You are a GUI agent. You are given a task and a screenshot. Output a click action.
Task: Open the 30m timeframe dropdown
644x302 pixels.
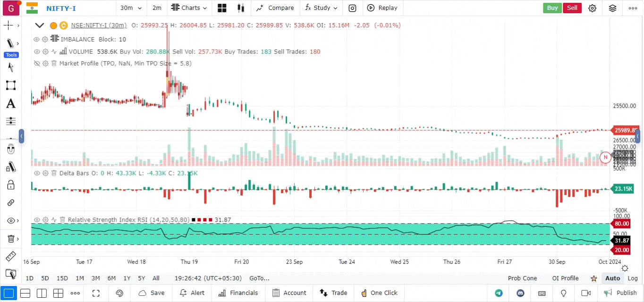pos(129,8)
